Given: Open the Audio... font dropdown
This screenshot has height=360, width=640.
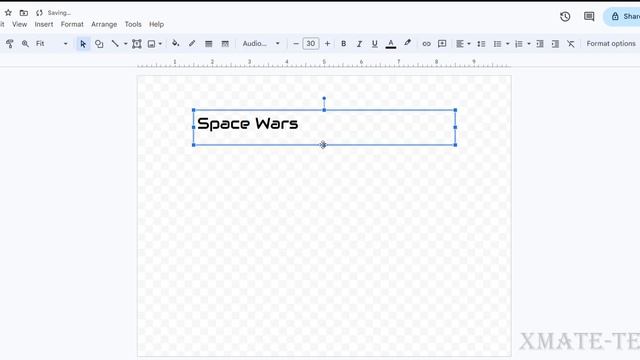Looking at the screenshot, I should pyautogui.click(x=261, y=43).
